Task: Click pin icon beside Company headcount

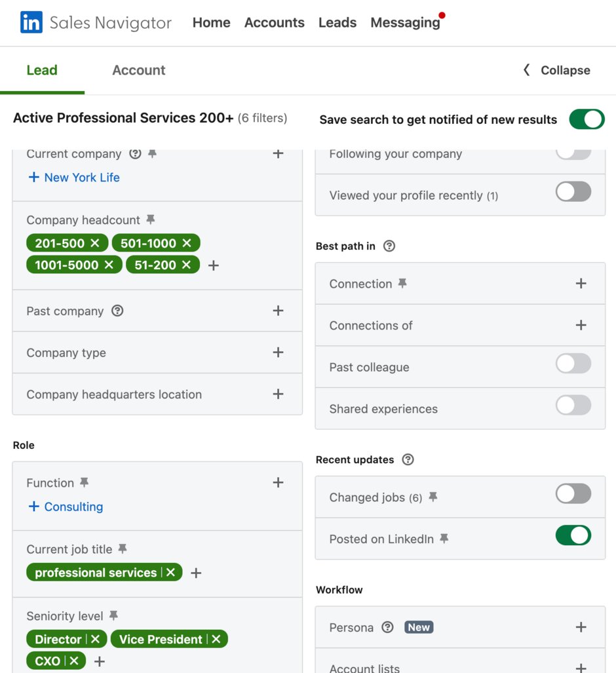Action: coord(150,220)
